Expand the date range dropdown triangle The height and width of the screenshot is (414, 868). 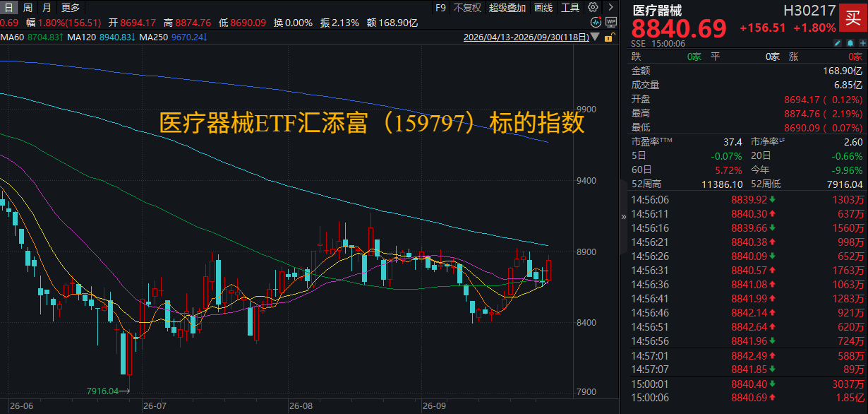coord(596,37)
